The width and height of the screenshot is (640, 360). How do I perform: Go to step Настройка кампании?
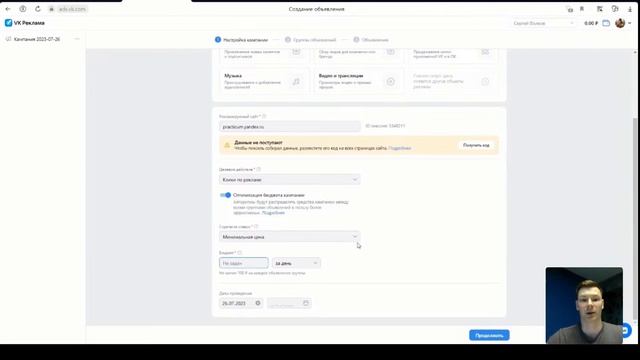click(241, 40)
